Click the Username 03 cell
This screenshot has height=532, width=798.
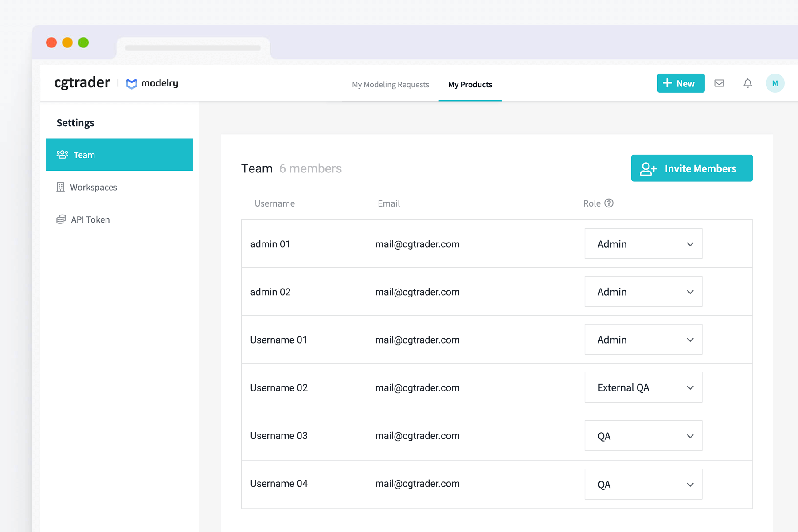point(279,436)
